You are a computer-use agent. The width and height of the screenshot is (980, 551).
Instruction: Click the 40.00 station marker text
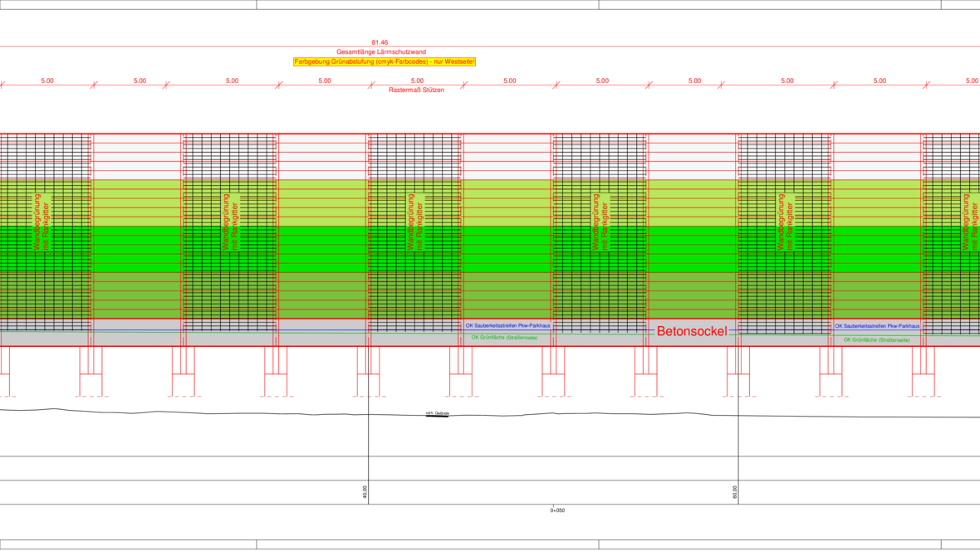(365, 494)
